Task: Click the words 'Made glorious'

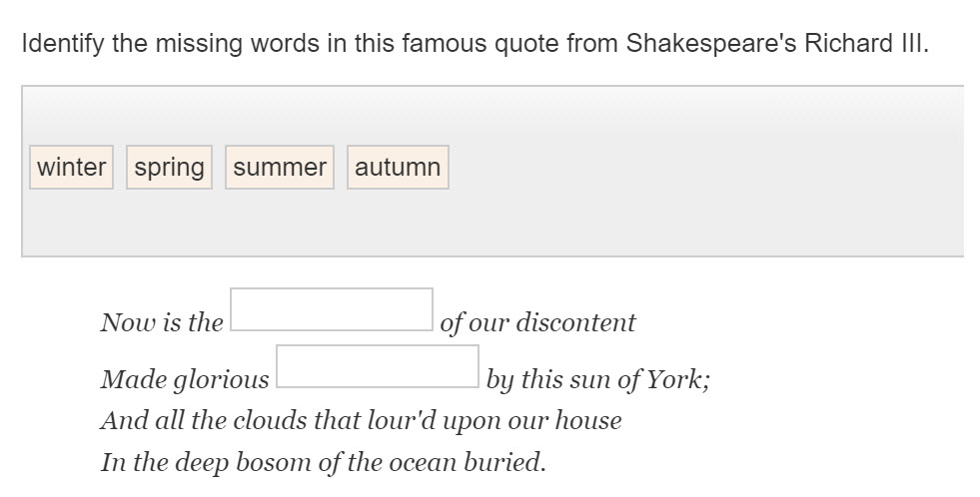Action: point(185,379)
